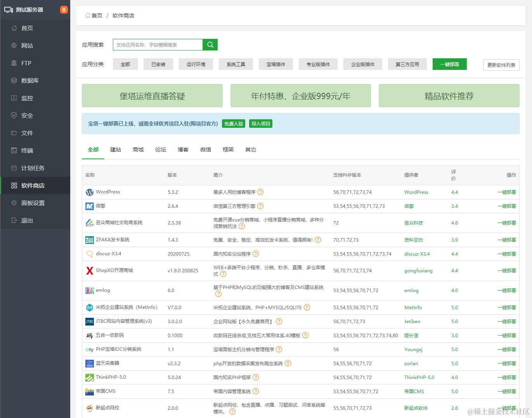
Task: Click provider link gongfuxiang
Action: (x=418, y=270)
